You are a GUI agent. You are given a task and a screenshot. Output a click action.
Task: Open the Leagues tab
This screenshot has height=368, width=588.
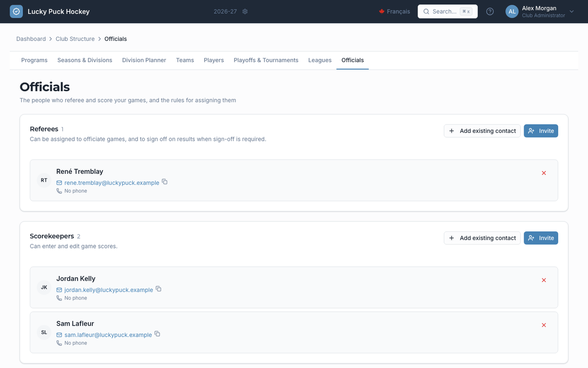pos(320,60)
